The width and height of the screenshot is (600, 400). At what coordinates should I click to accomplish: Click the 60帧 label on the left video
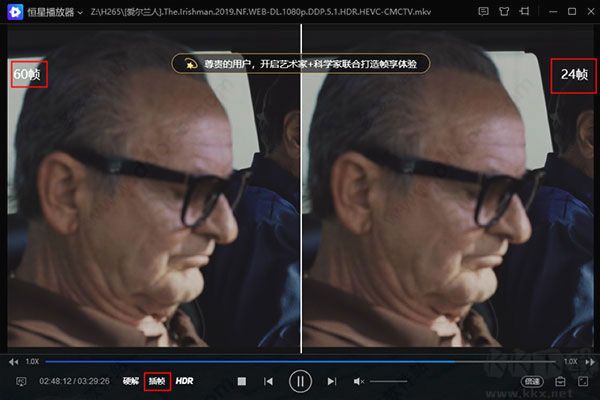point(27,74)
